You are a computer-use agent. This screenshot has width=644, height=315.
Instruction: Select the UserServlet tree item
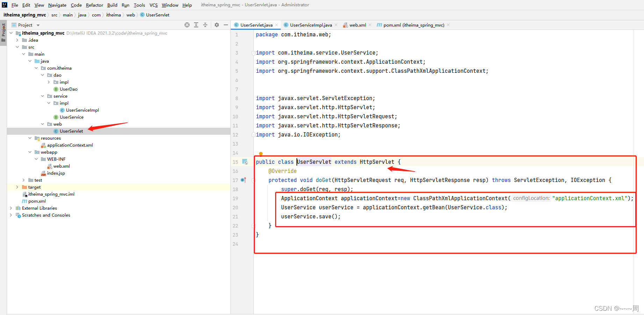click(71, 131)
